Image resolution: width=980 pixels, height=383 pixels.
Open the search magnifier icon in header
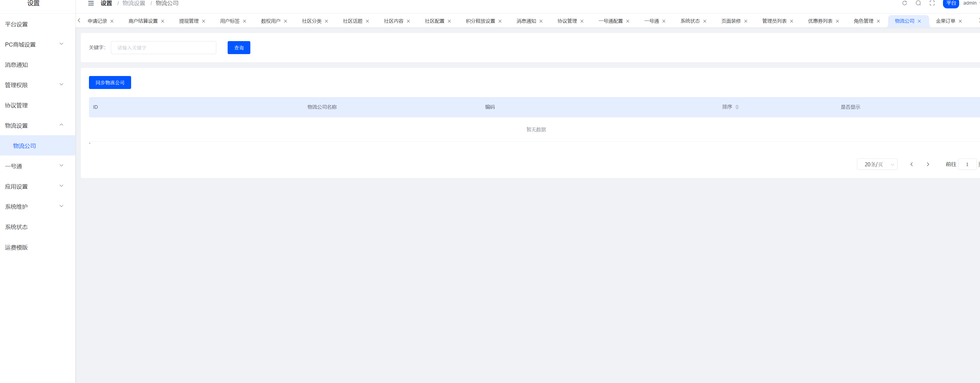pyautogui.click(x=918, y=3)
